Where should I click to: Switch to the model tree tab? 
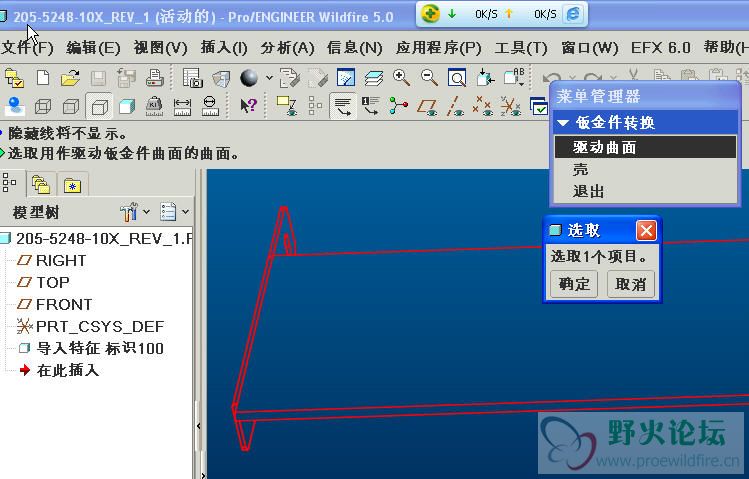(x=10, y=183)
